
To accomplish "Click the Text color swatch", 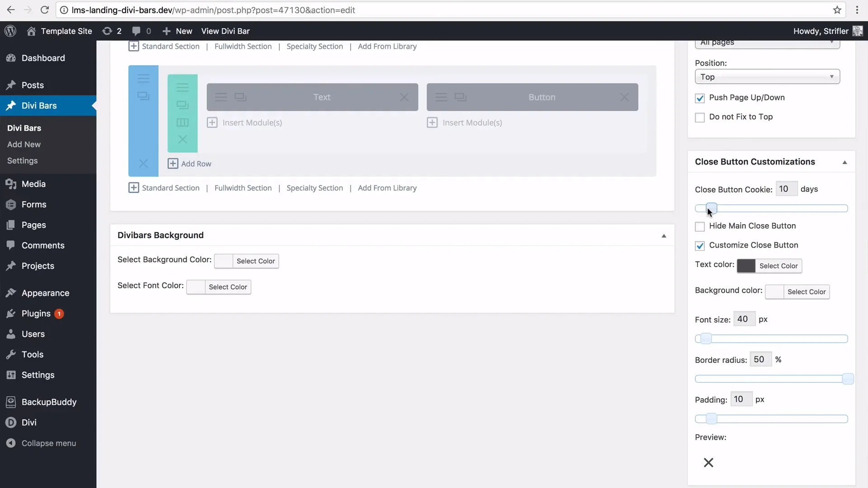I will 745,266.
